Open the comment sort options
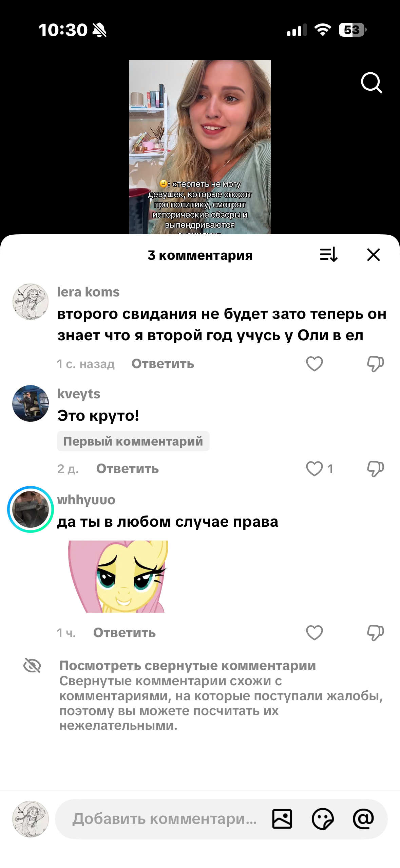This screenshot has height=868, width=400. tap(329, 254)
